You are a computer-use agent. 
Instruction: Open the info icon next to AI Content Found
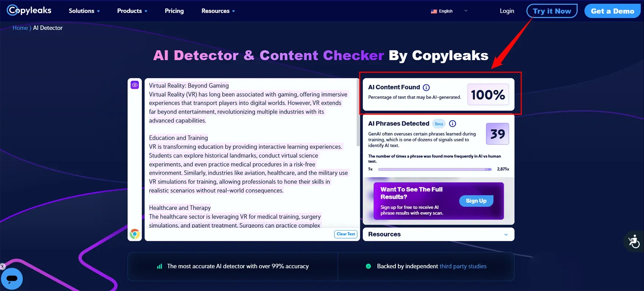point(426,87)
